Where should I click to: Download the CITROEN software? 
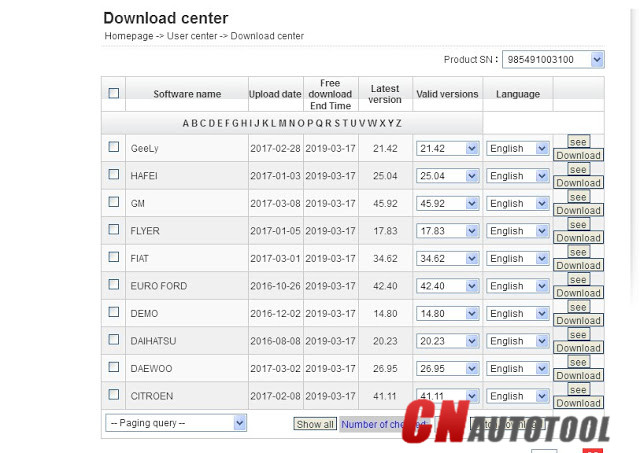coord(578,403)
